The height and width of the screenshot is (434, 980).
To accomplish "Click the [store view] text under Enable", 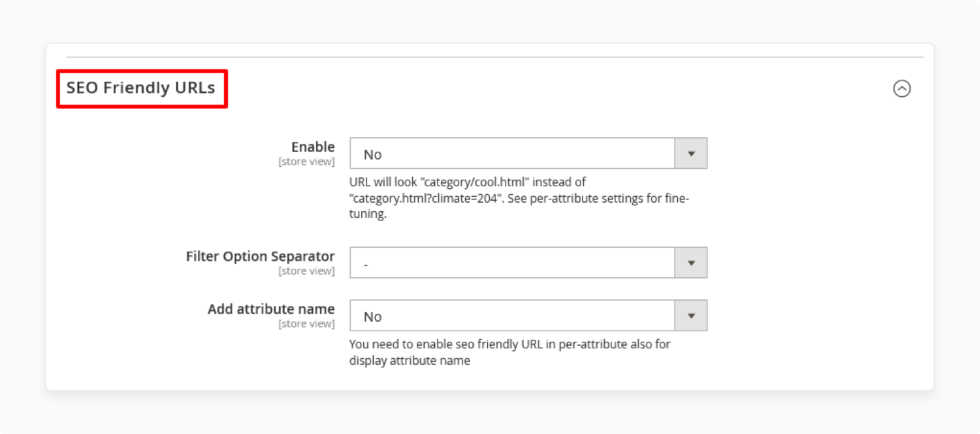I will (x=307, y=162).
